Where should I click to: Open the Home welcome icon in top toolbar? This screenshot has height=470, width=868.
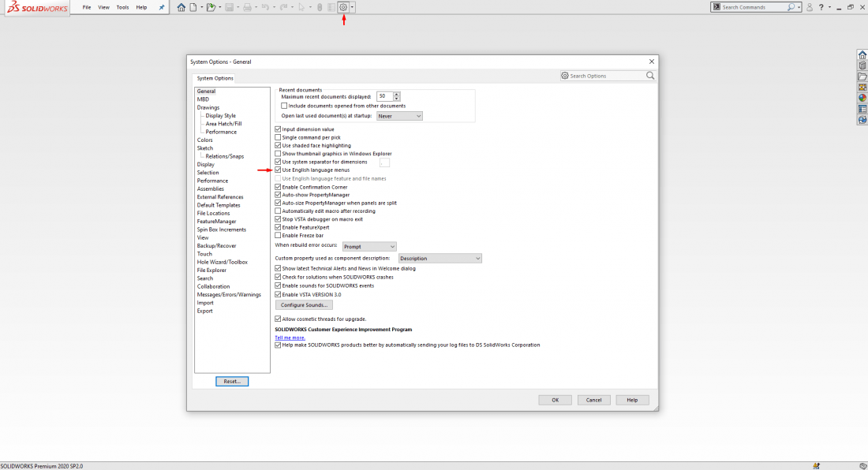[181, 7]
